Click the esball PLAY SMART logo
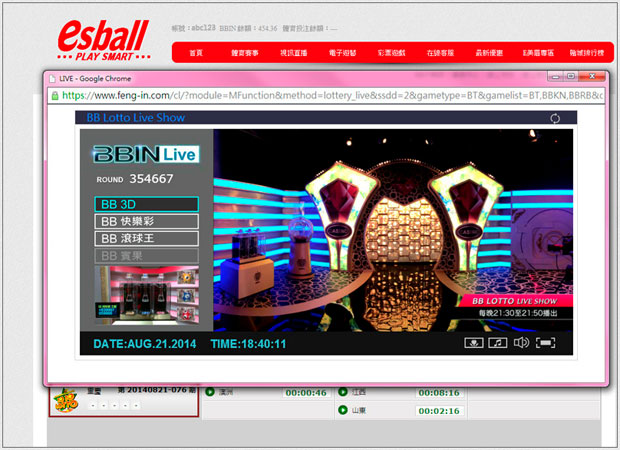The image size is (620, 450). [104, 40]
